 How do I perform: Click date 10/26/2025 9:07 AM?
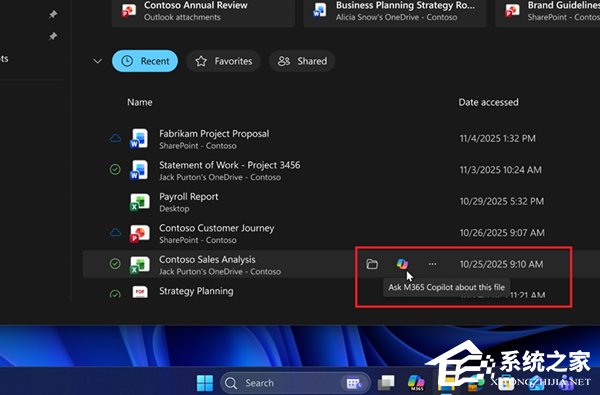pyautogui.click(x=502, y=232)
